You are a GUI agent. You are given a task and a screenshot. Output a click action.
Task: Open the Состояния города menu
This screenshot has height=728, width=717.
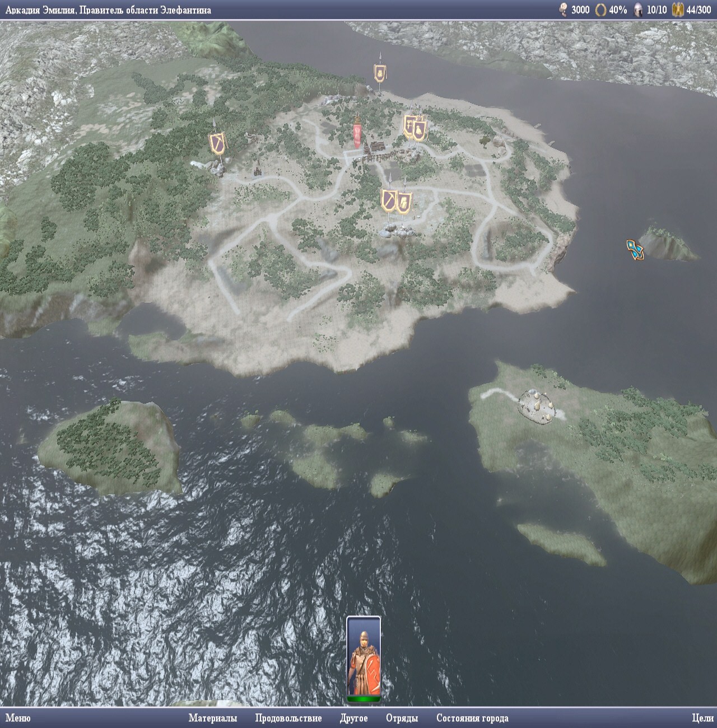point(472,718)
